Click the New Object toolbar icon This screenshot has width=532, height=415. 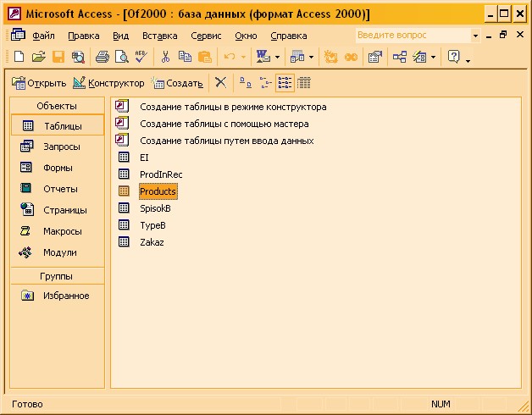point(419,57)
